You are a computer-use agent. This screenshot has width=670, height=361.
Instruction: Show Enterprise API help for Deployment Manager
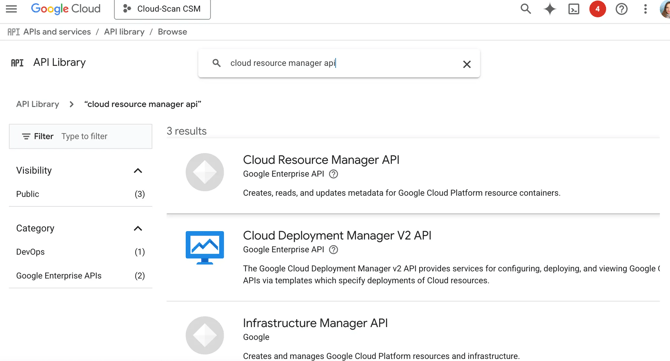pos(333,249)
